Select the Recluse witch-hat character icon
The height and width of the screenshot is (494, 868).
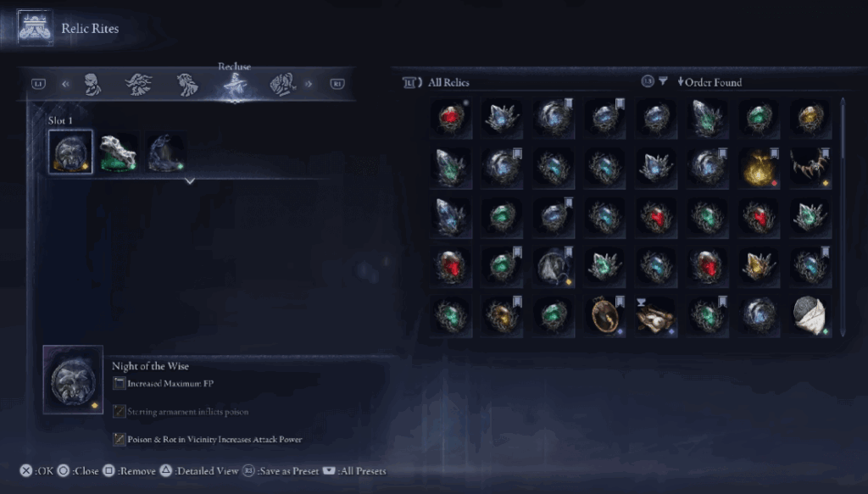click(x=235, y=86)
